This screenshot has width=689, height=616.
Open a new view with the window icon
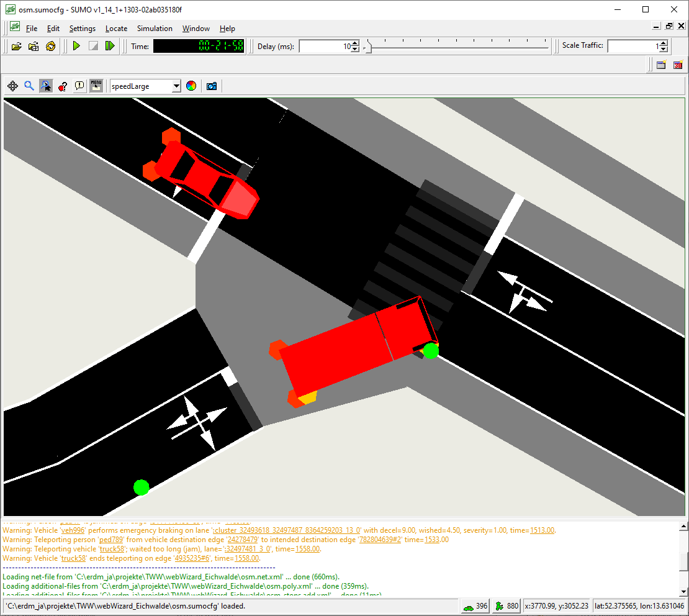click(660, 65)
